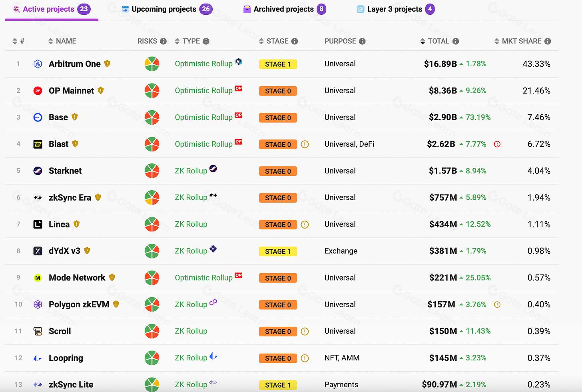Open the zkSync Era project link
This screenshot has height=392, width=582.
click(70, 198)
